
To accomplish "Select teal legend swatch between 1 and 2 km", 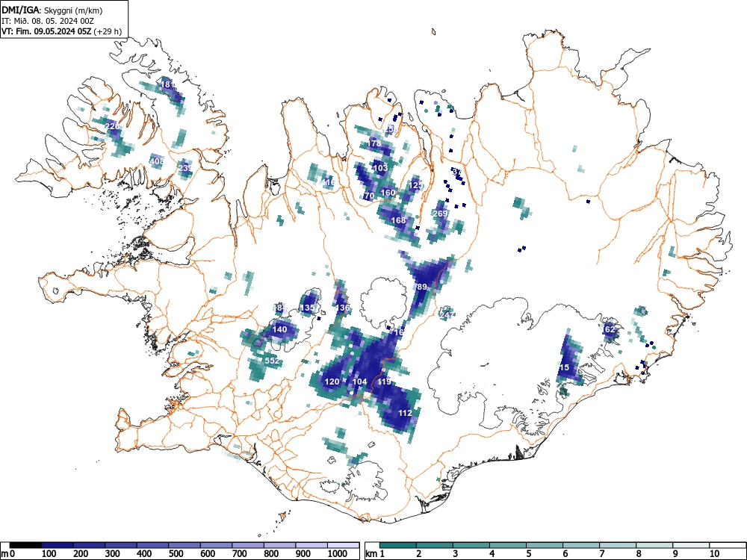I will 398,544.
